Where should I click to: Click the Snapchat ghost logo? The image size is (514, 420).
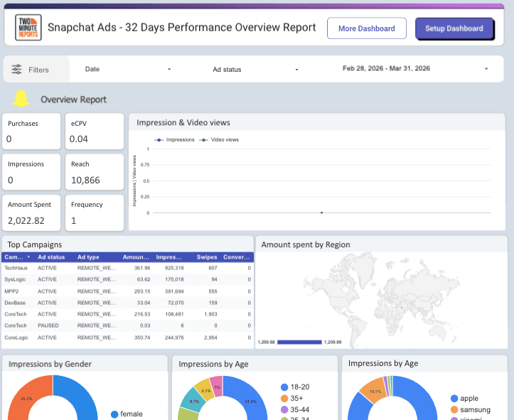coord(21,99)
